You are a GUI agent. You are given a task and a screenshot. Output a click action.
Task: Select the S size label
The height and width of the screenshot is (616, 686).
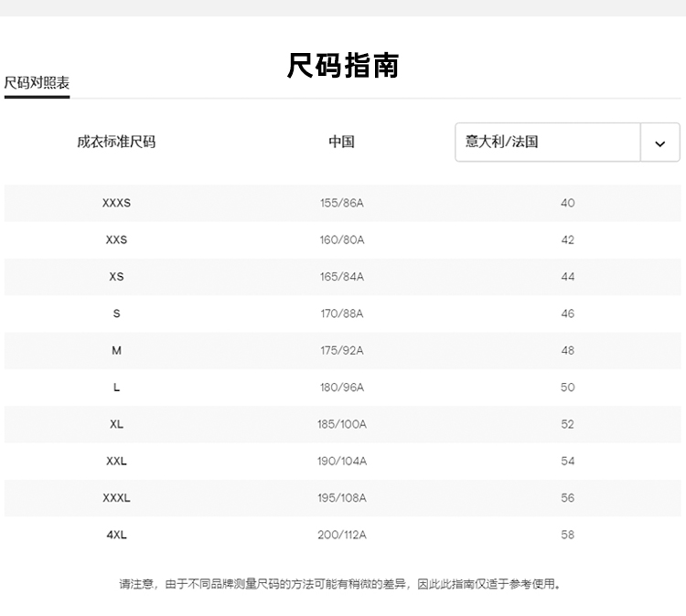116,313
